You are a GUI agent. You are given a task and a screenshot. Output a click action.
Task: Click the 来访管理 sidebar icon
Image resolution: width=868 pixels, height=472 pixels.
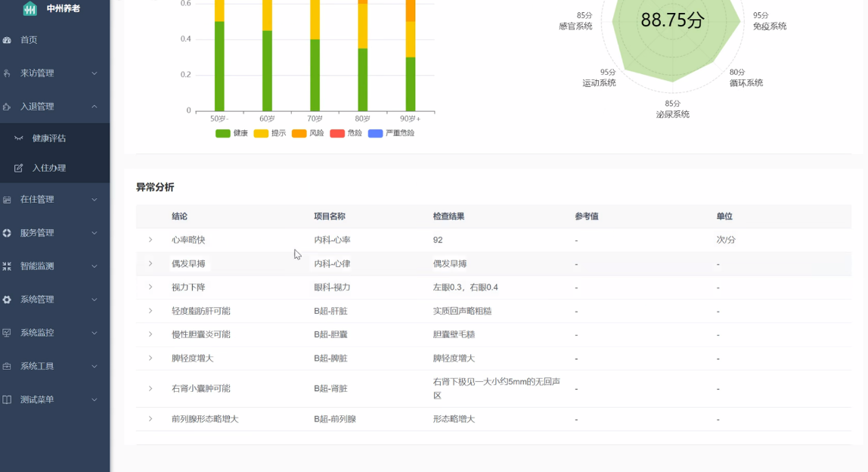tap(7, 73)
